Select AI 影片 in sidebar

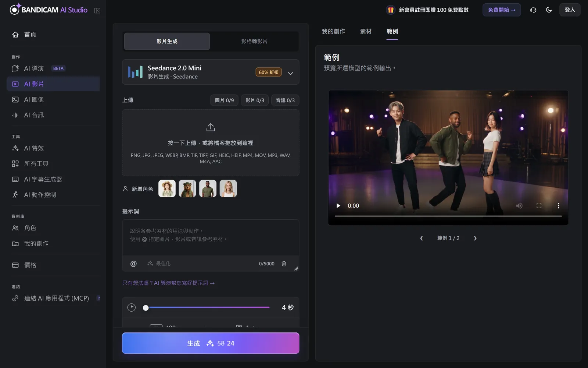[53, 84]
